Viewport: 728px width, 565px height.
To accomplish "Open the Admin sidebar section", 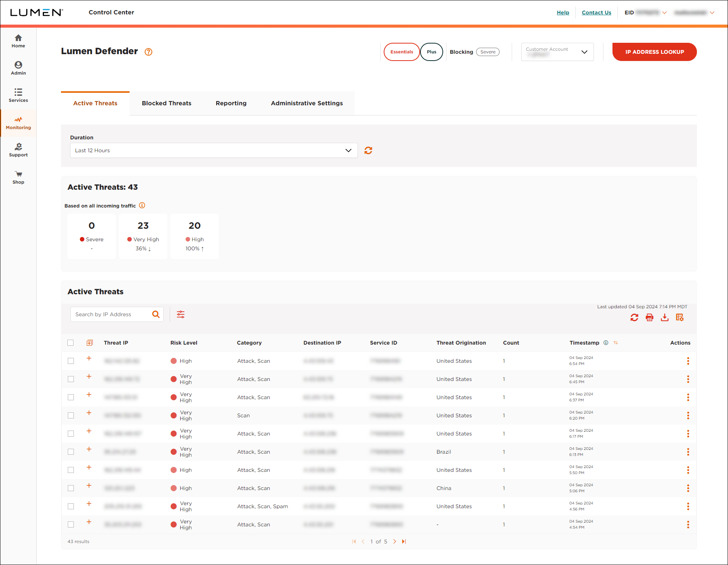I will (x=18, y=69).
